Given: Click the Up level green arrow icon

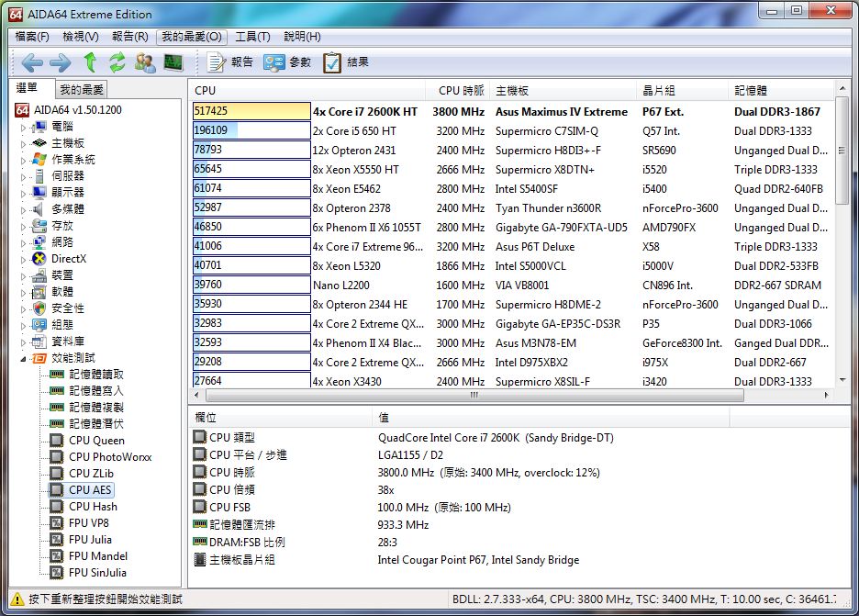Looking at the screenshot, I should click(x=90, y=62).
